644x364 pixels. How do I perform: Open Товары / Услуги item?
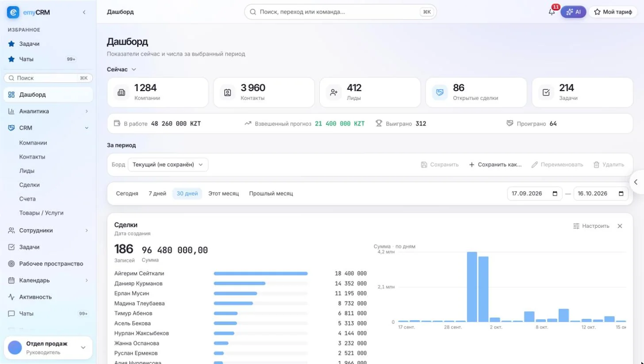(x=42, y=213)
